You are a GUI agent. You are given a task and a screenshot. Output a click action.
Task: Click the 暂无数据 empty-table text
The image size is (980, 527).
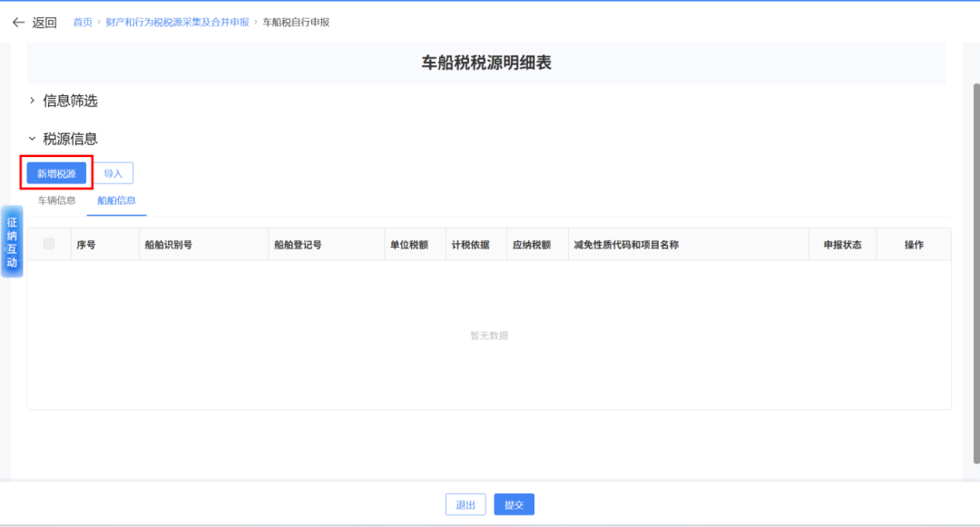(x=489, y=336)
